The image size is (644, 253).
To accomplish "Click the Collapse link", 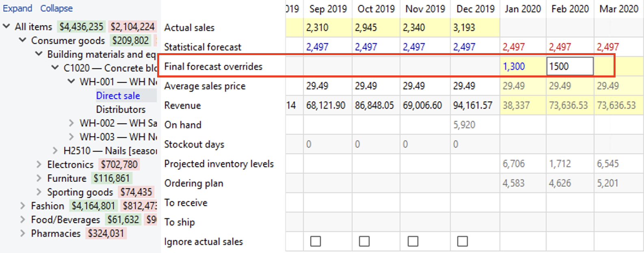I will [x=56, y=8].
